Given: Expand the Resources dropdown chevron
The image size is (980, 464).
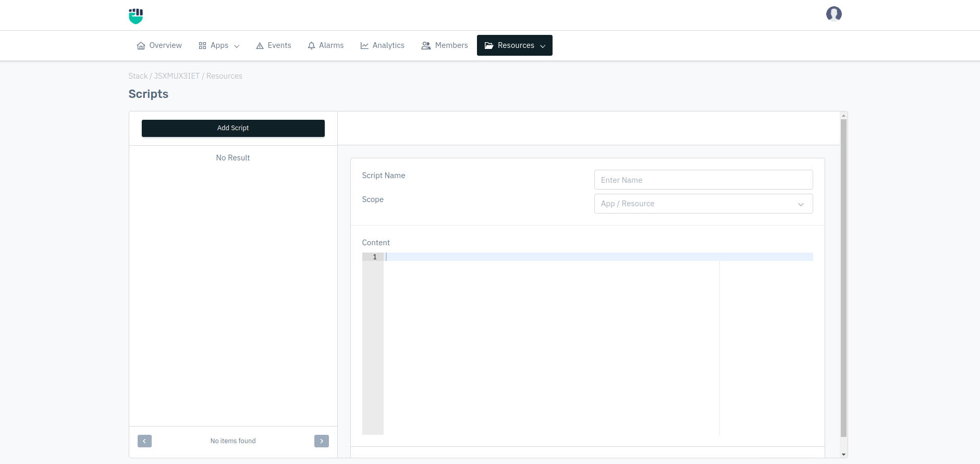Looking at the screenshot, I should point(543,46).
